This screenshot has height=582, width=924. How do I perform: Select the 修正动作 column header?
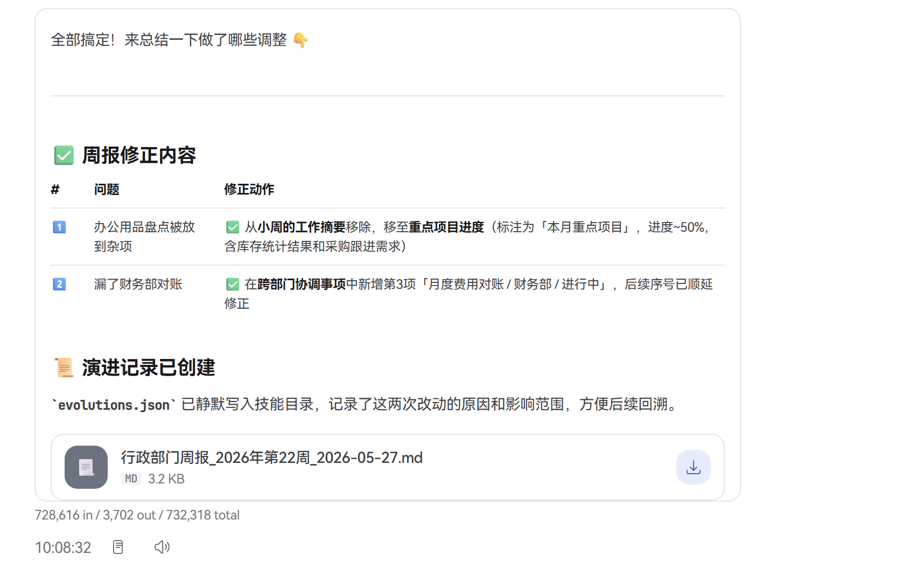click(x=249, y=189)
